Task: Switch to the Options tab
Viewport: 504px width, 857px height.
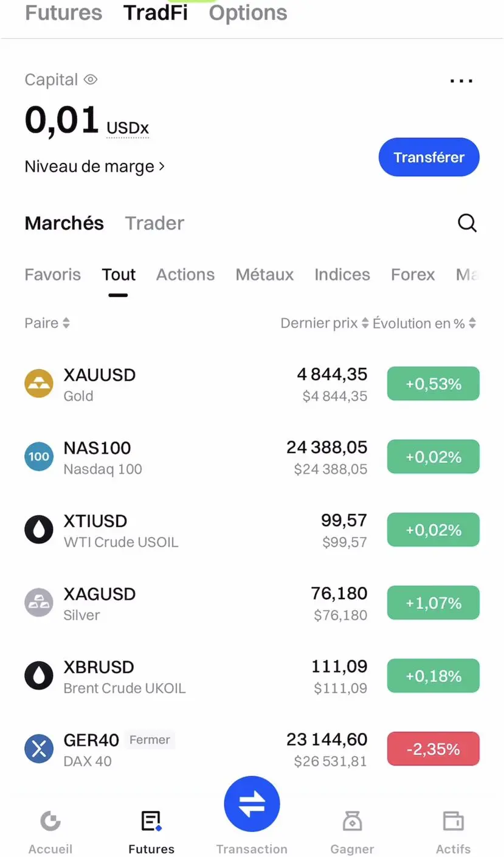Action: click(x=248, y=13)
